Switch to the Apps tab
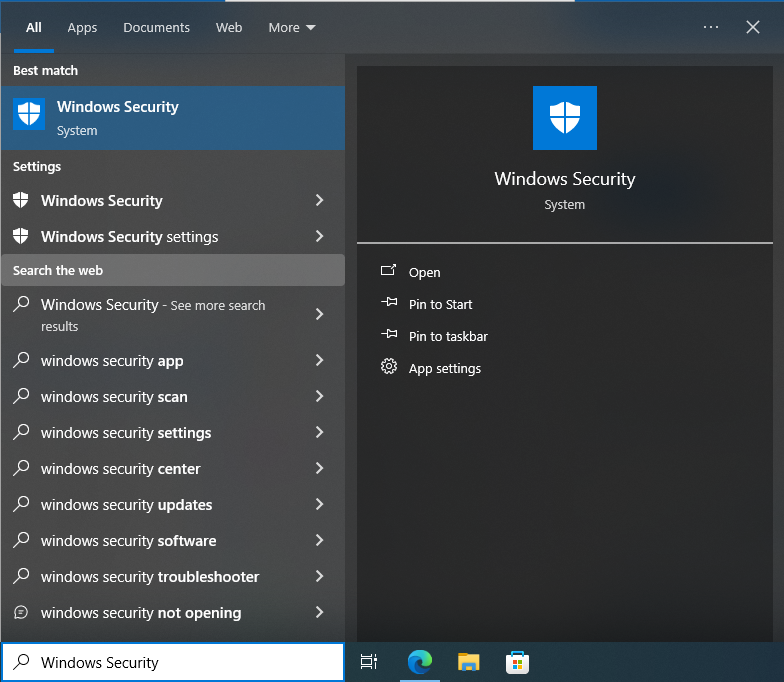The width and height of the screenshot is (784, 682). pyautogui.click(x=82, y=28)
